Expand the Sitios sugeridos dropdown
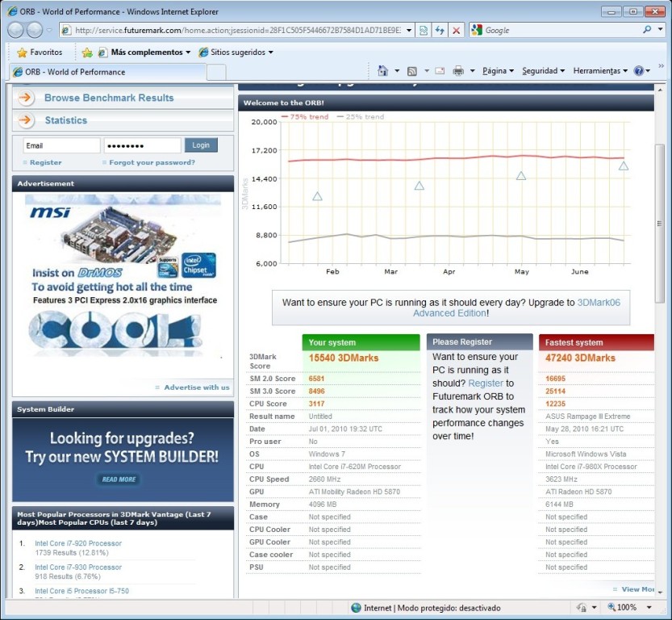Image resolution: width=672 pixels, height=620 pixels. point(270,52)
